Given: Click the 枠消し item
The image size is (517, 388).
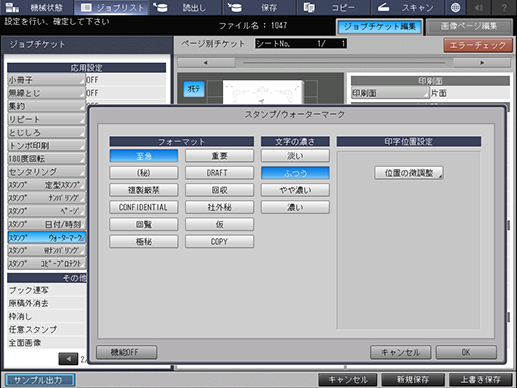Looking at the screenshot, I should (47, 316).
